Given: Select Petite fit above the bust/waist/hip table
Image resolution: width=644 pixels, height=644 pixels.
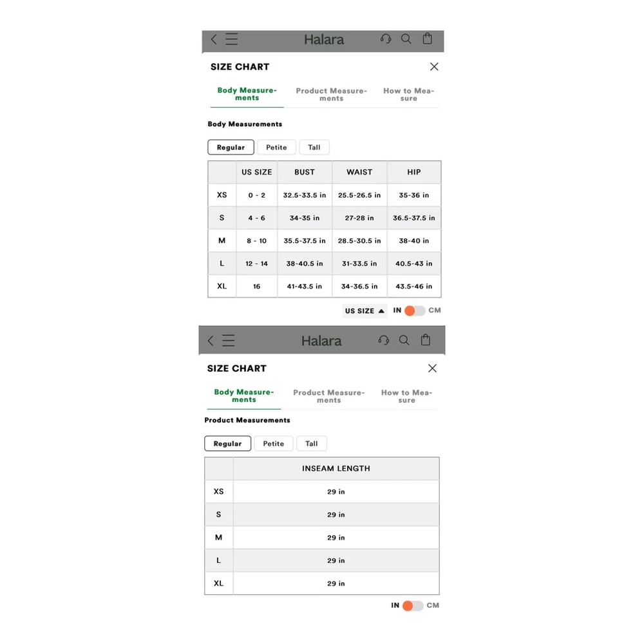Looking at the screenshot, I should pyautogui.click(x=276, y=147).
